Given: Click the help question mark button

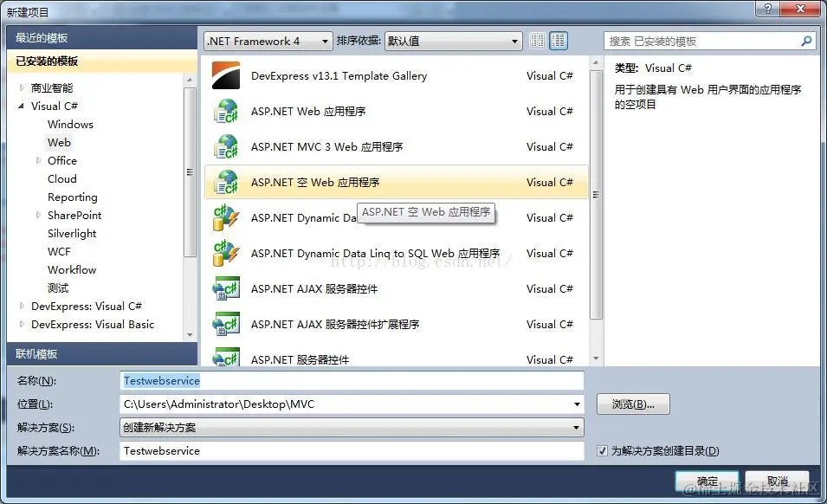Looking at the screenshot, I should [x=767, y=9].
